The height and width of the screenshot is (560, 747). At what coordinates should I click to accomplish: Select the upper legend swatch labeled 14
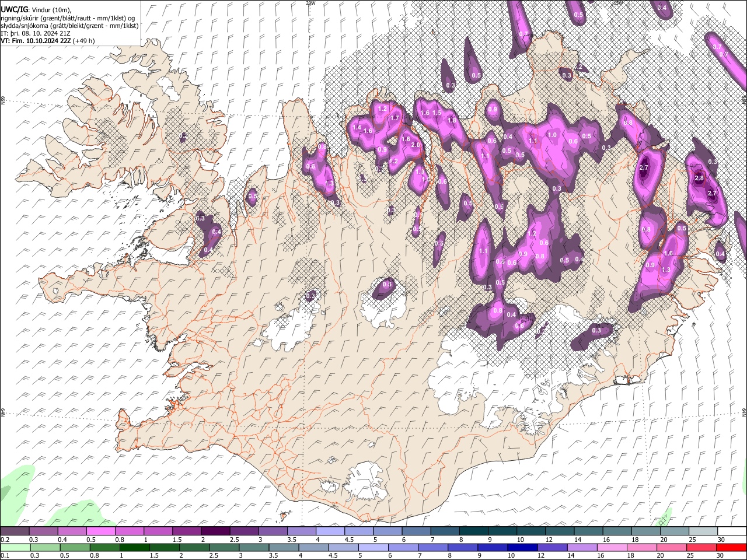pyautogui.click(x=588, y=531)
